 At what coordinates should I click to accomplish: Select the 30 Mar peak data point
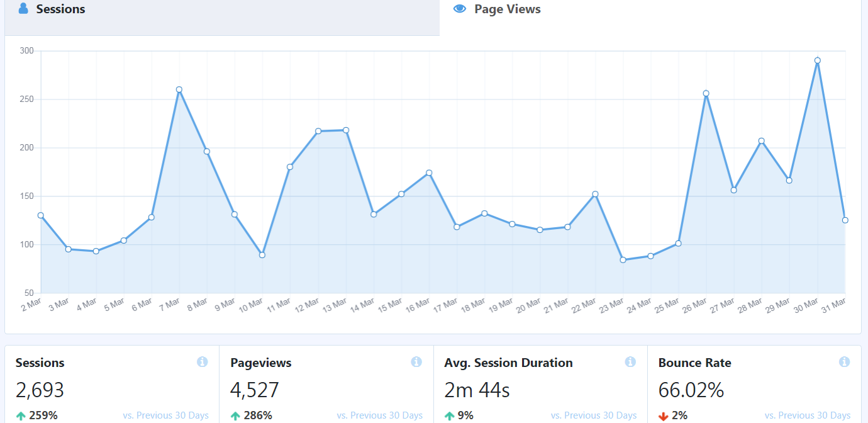pyautogui.click(x=818, y=60)
